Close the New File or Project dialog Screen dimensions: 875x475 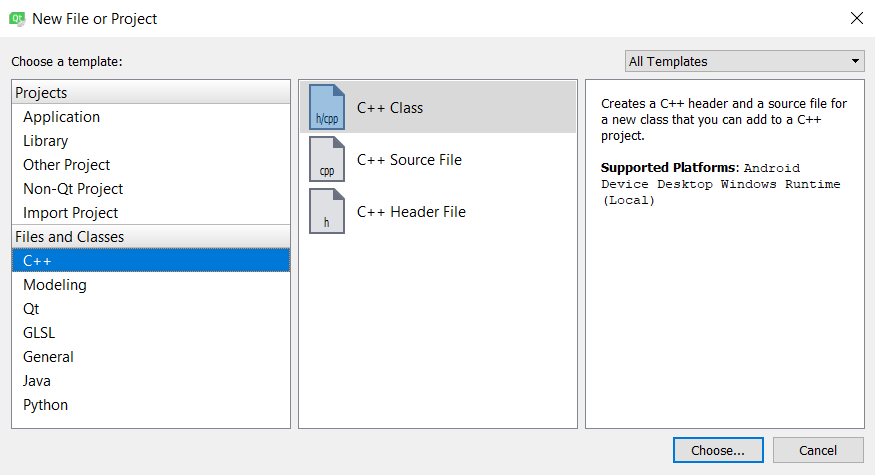856,18
